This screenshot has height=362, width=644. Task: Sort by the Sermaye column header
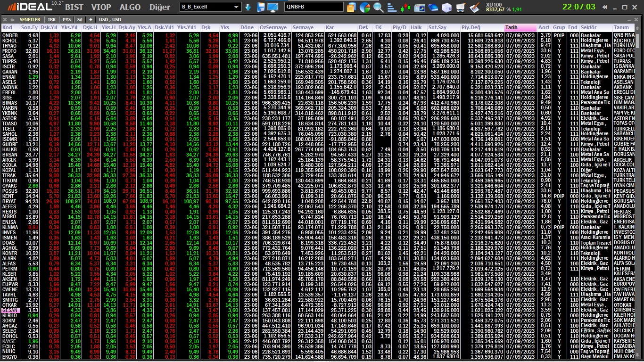point(309,28)
